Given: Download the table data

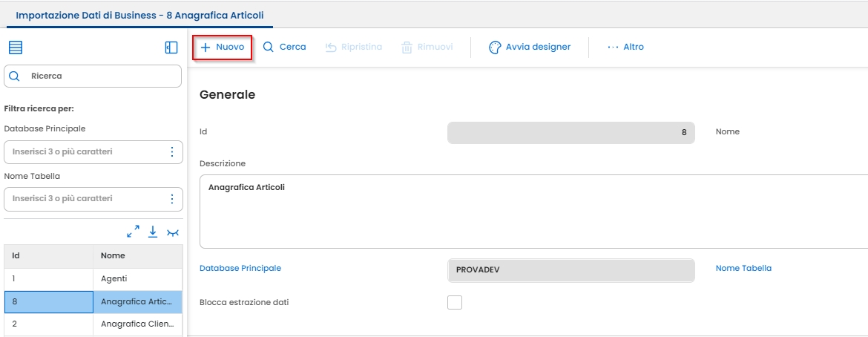Looking at the screenshot, I should [153, 232].
